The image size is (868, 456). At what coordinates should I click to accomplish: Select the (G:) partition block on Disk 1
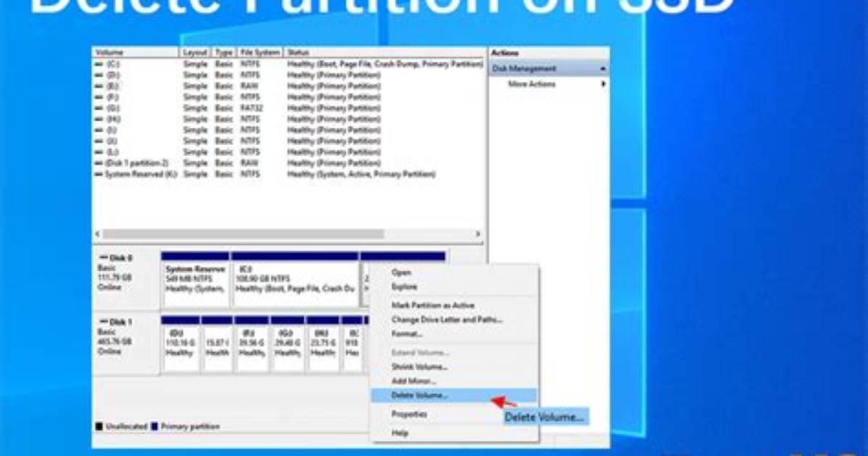(287, 343)
